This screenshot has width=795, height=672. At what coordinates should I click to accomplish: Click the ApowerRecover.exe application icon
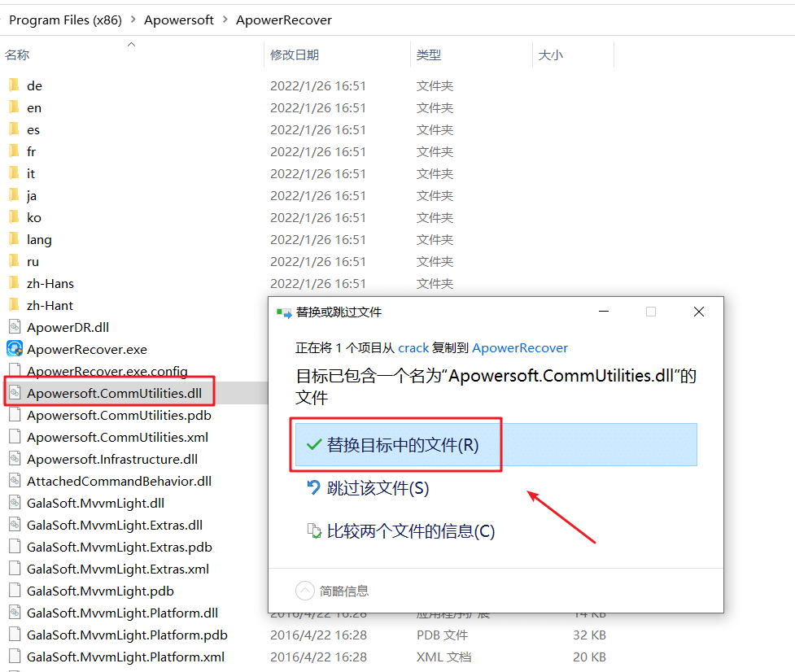click(x=15, y=349)
